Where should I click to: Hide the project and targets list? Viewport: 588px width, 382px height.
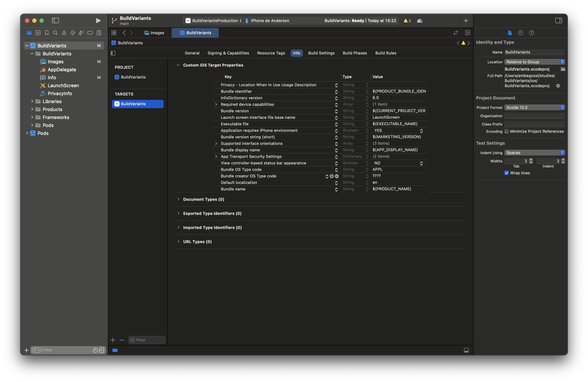pyautogui.click(x=113, y=53)
